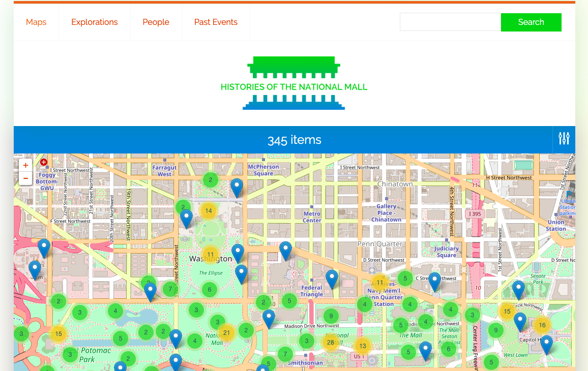Open cluster 15 below Senate Park

point(507,311)
